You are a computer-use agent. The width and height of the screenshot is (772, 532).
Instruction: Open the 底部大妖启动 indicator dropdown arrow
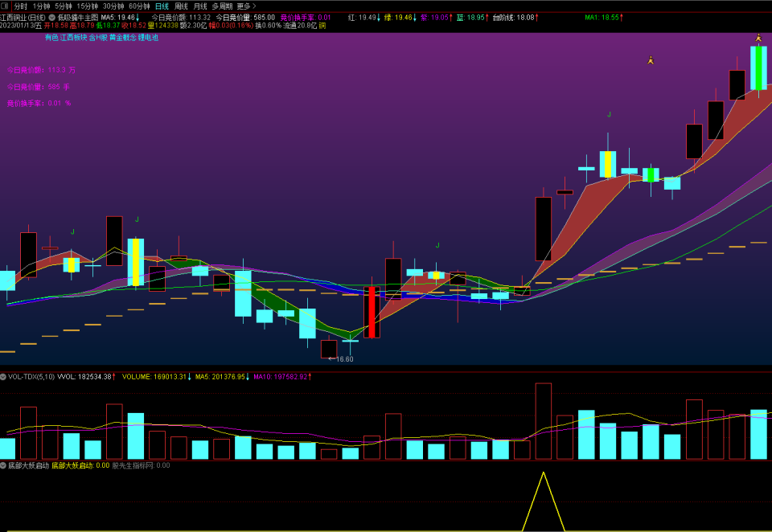tap(3, 465)
